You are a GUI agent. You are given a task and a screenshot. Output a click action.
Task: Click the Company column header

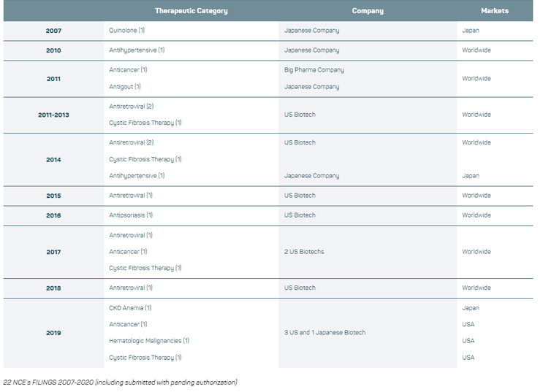pyautogui.click(x=367, y=11)
